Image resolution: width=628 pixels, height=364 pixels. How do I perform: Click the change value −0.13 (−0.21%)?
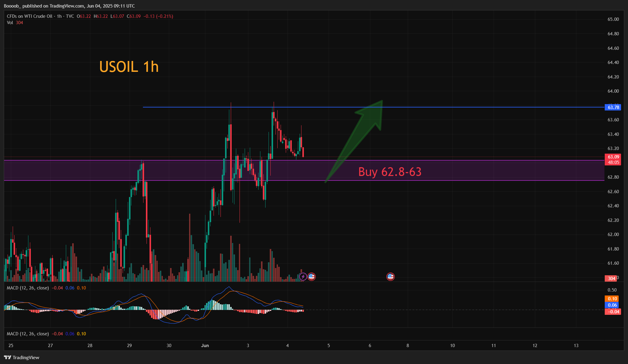coord(158,16)
